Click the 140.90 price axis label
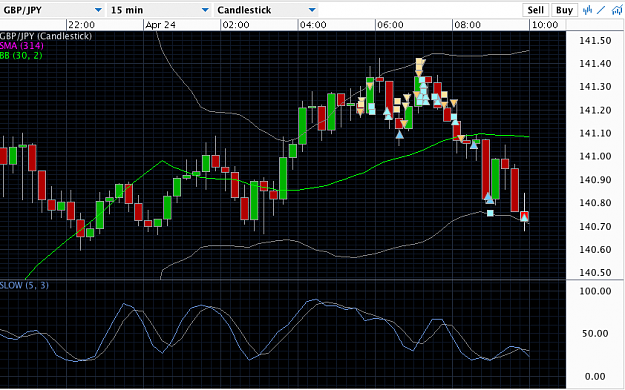This screenshot has height=390, width=625. (595, 180)
